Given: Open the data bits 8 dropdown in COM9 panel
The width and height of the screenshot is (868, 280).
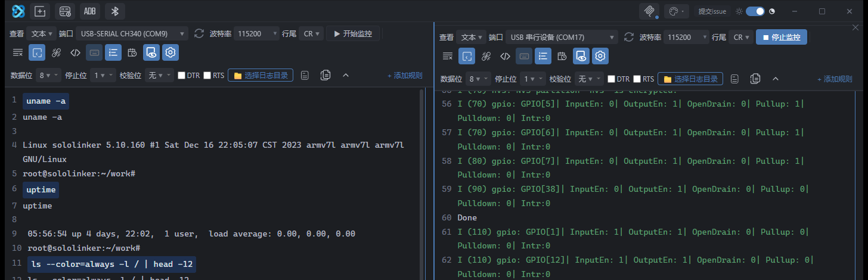Looking at the screenshot, I should pyautogui.click(x=48, y=75).
